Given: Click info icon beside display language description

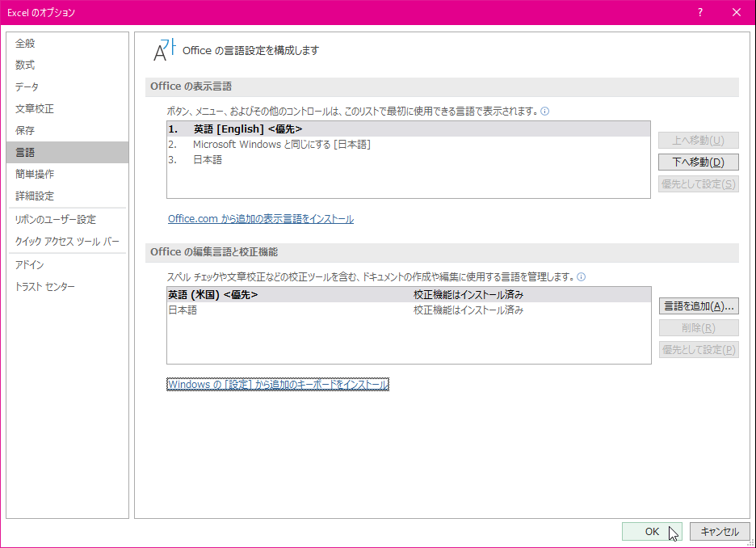Looking at the screenshot, I should (x=545, y=112).
